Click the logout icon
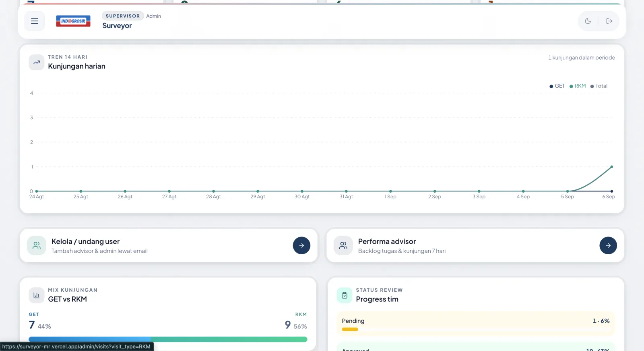 [x=609, y=21]
